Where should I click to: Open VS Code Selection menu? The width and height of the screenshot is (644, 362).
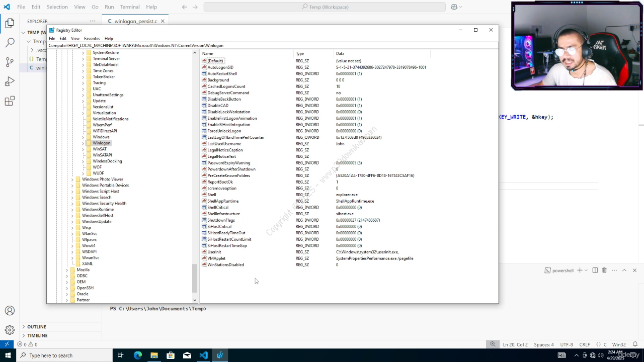57,7
